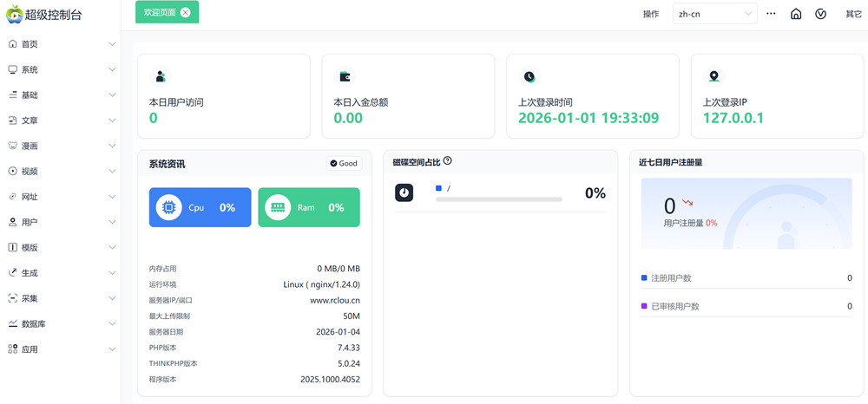Click the apple logo of 超级控制台
Image resolution: width=868 pixels, height=404 pixels.
[x=14, y=14]
